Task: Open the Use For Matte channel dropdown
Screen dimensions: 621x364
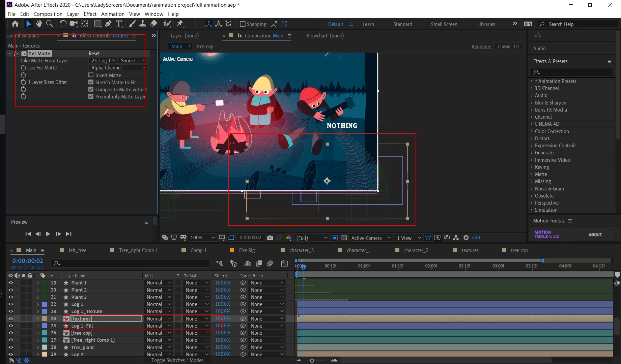Action: 118,68
